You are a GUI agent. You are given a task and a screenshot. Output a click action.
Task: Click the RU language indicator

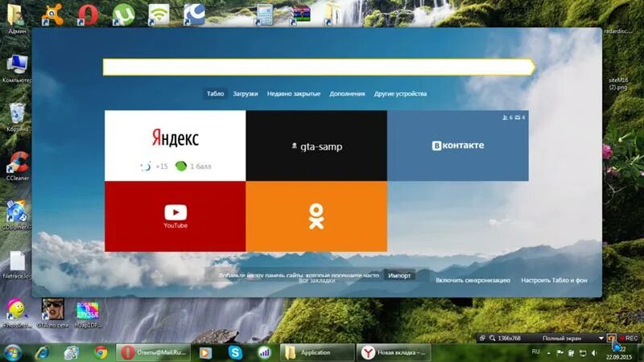pyautogui.click(x=535, y=352)
